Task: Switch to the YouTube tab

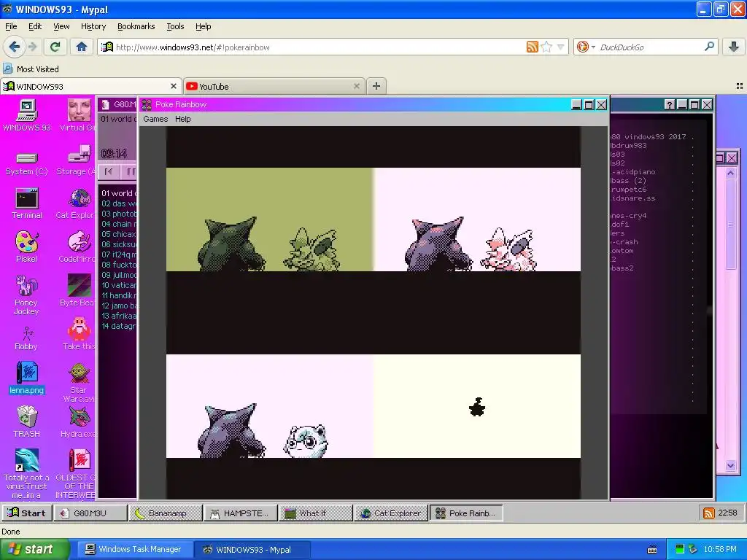Action: 274,86
